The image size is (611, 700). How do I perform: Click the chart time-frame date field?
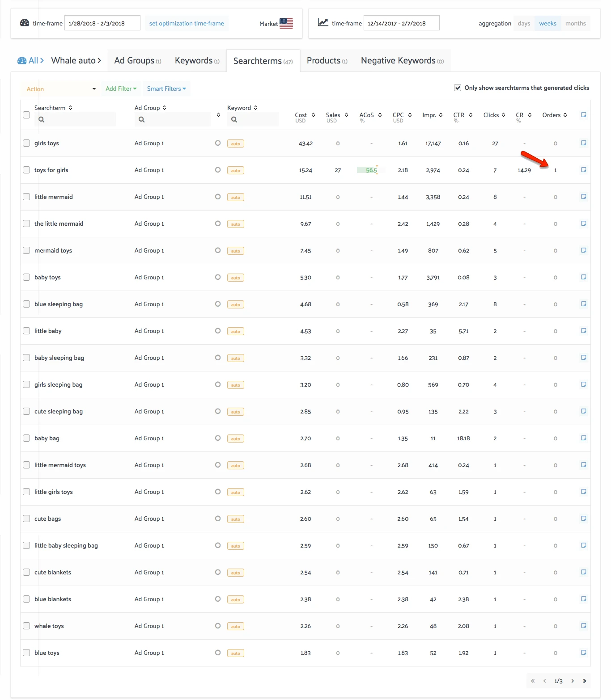point(402,23)
